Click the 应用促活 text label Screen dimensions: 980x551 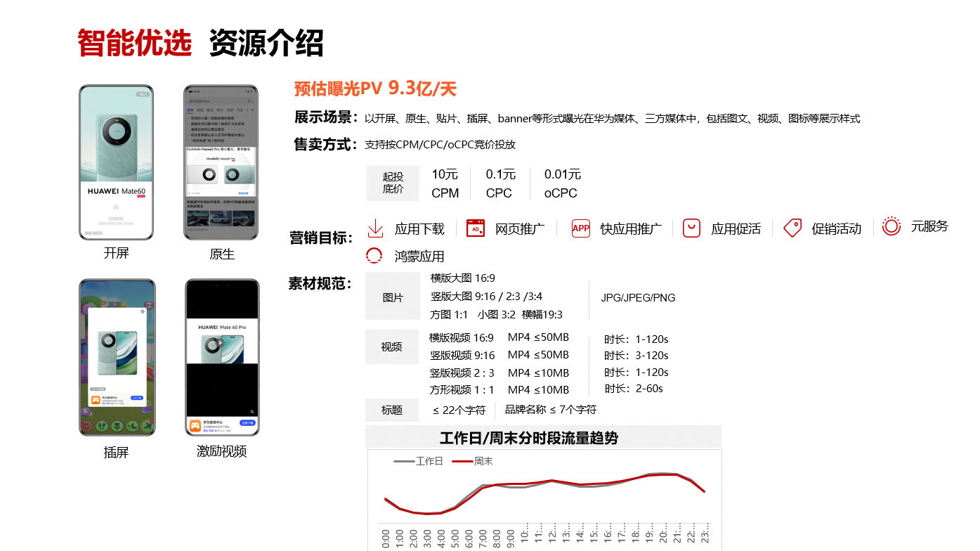coord(736,229)
